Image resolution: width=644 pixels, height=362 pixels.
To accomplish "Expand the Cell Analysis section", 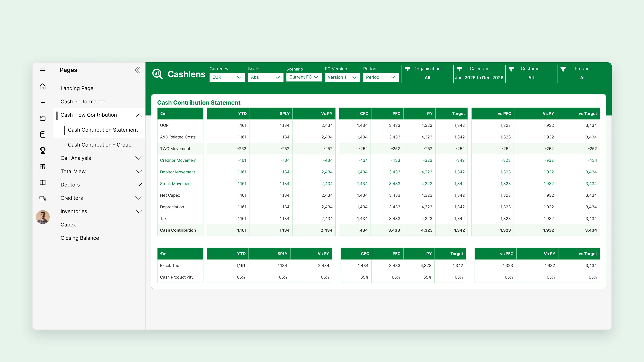I will click(139, 158).
